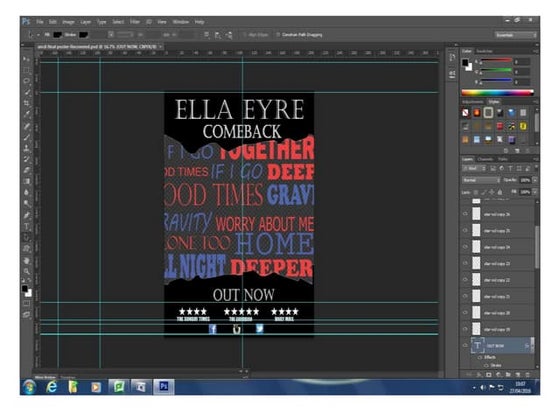
Task: Hide the copy 25 layer
Action: (x=465, y=230)
